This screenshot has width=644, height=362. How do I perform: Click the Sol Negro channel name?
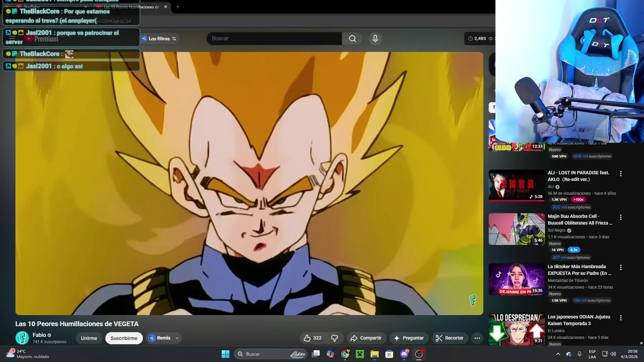tap(556, 230)
